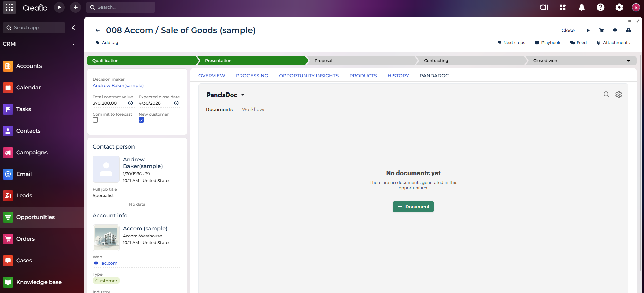Image resolution: width=644 pixels, height=293 pixels.
Task: Click the notifications bell icon
Action: click(x=582, y=7)
